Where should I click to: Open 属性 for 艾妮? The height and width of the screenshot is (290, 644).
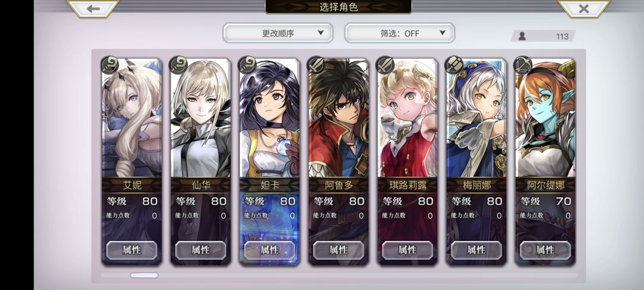[132, 250]
